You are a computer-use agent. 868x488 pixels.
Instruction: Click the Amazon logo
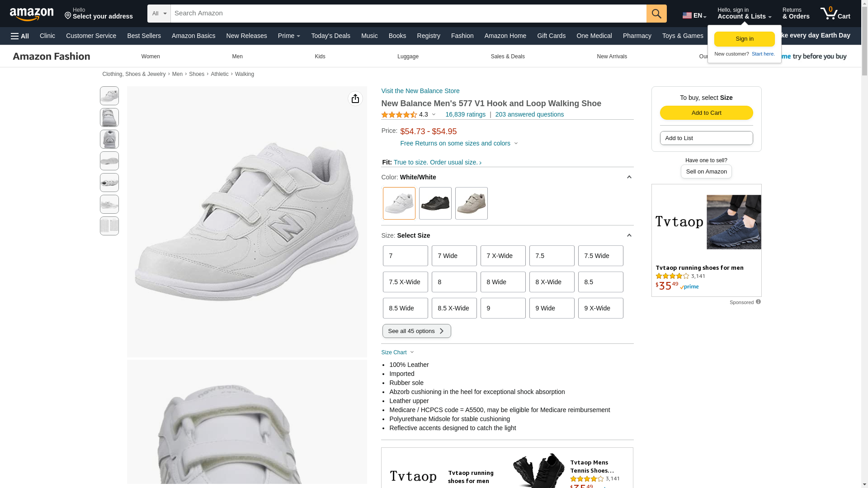[32, 14]
